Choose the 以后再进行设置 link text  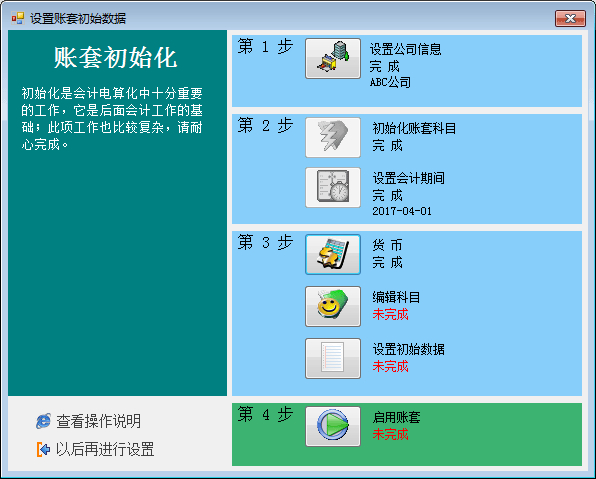pos(105,449)
